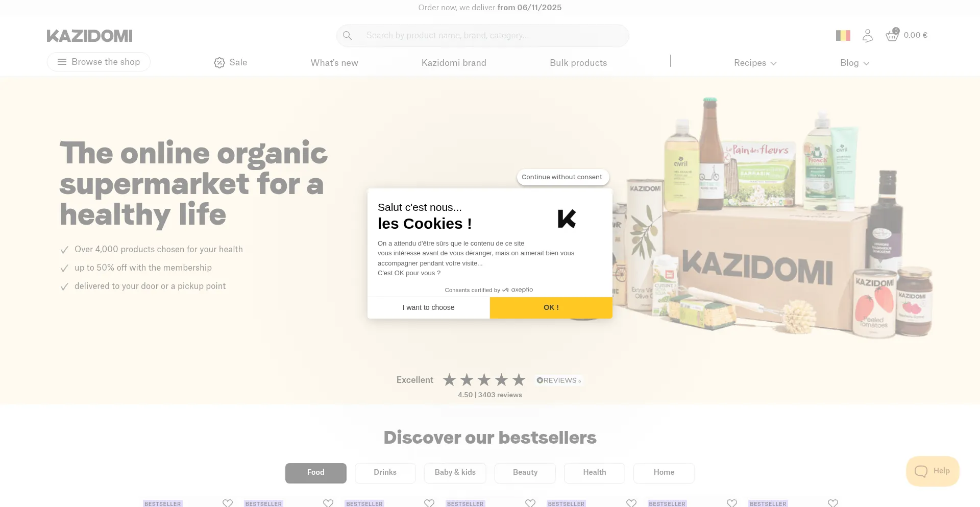This screenshot has height=507, width=980.
Task: Click the Sale discount badge icon
Action: [x=219, y=63]
